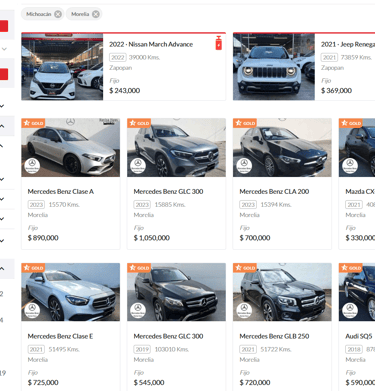Open the Mercedes Benz CLA 200 title link
This screenshot has height=391, width=375.
pos(274,192)
